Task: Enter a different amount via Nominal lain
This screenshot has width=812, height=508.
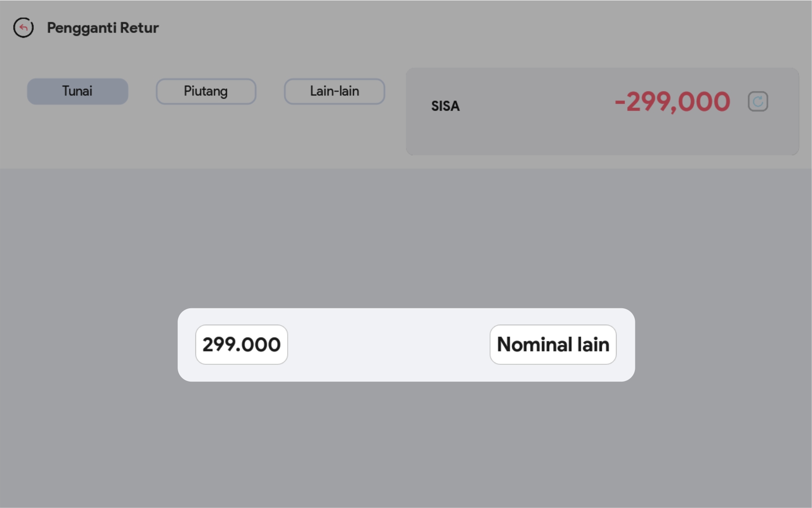Action: (553, 344)
